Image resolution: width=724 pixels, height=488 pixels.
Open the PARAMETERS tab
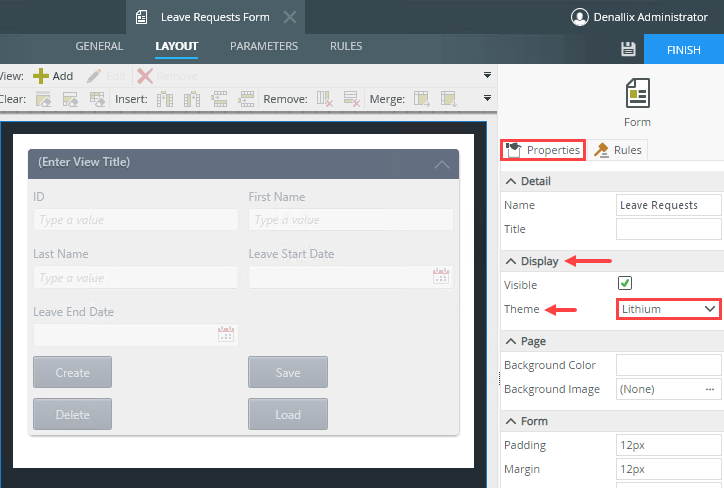[264, 46]
